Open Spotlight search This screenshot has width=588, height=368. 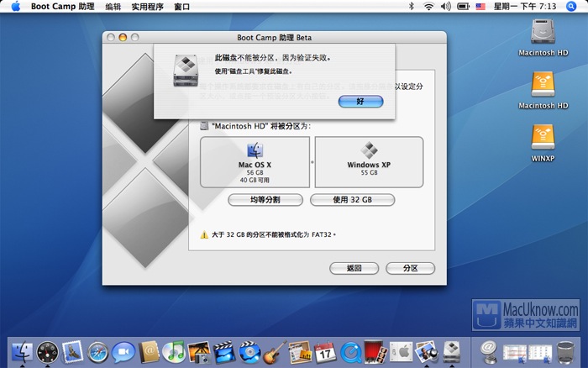coord(571,7)
